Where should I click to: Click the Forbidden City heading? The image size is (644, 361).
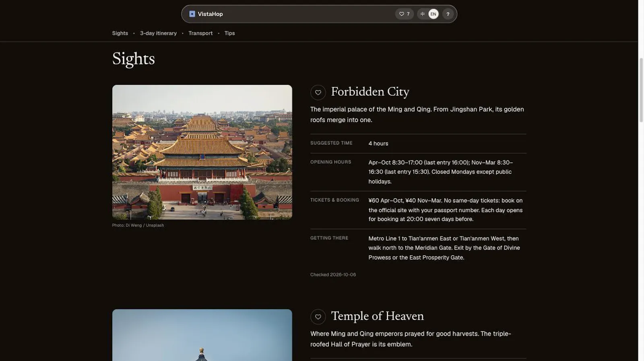tap(370, 92)
